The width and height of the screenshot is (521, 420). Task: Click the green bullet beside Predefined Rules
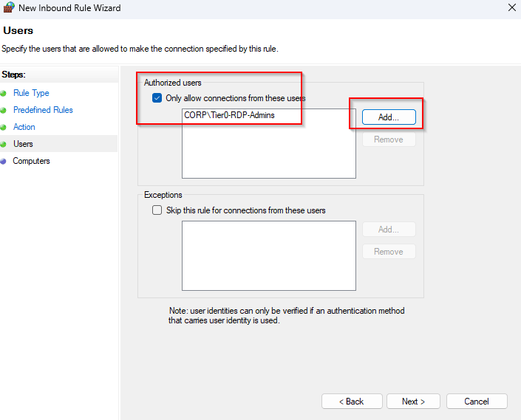4,110
